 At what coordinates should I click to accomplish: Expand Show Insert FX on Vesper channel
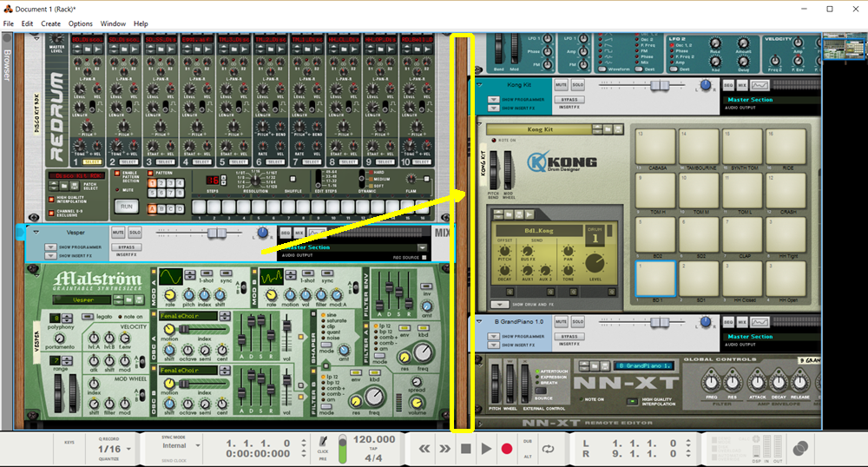(51, 255)
